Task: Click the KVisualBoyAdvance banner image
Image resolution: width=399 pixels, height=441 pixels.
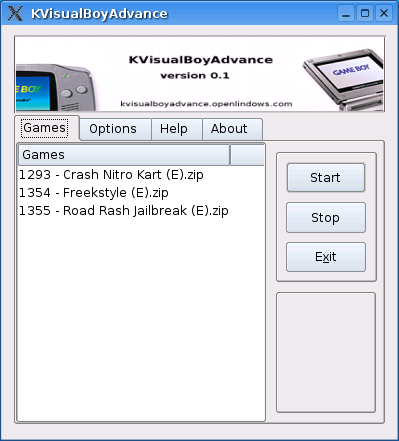Action: click(x=200, y=74)
